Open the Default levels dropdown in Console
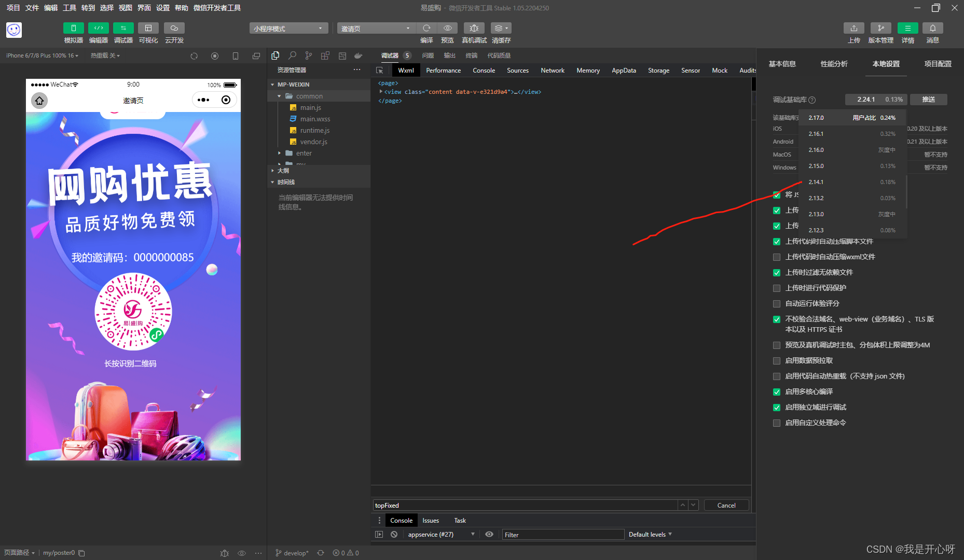 coord(650,534)
